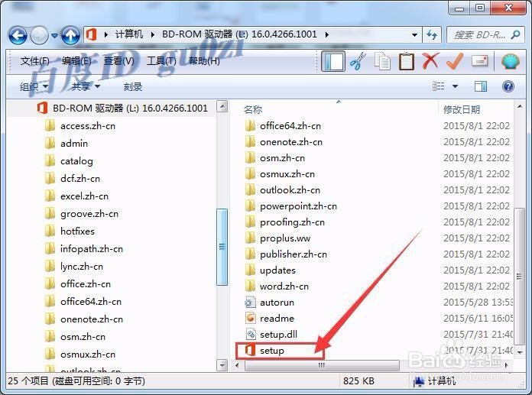Click file list vertical scrollbar up arrow
Viewport: 532px width, 395px height.
click(520, 106)
